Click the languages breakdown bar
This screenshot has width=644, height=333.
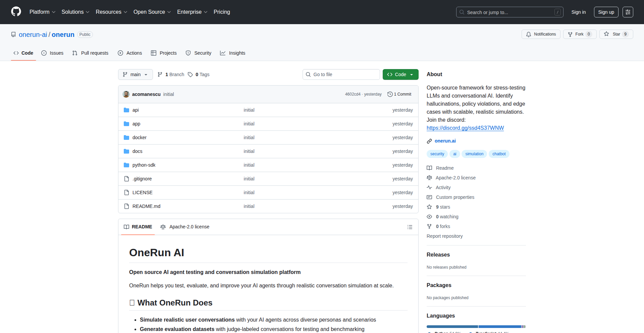(x=476, y=326)
